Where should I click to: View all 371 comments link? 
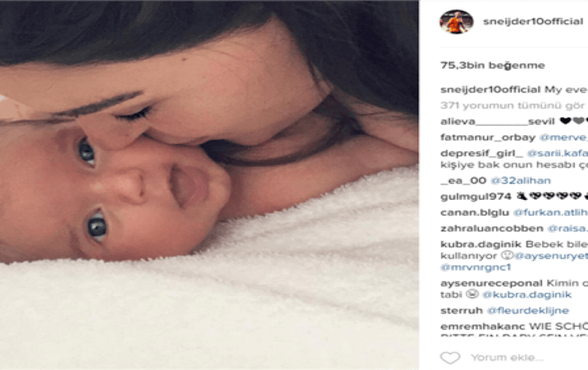coord(512,105)
